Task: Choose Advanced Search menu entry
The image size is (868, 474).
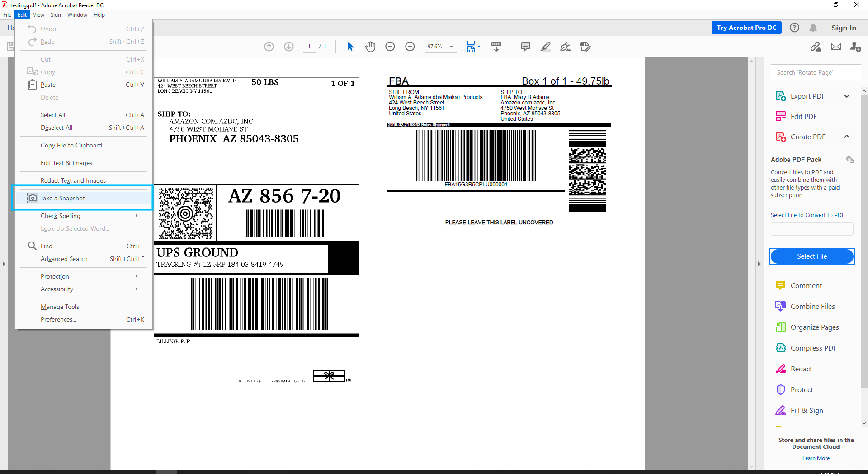Action: coord(84,259)
